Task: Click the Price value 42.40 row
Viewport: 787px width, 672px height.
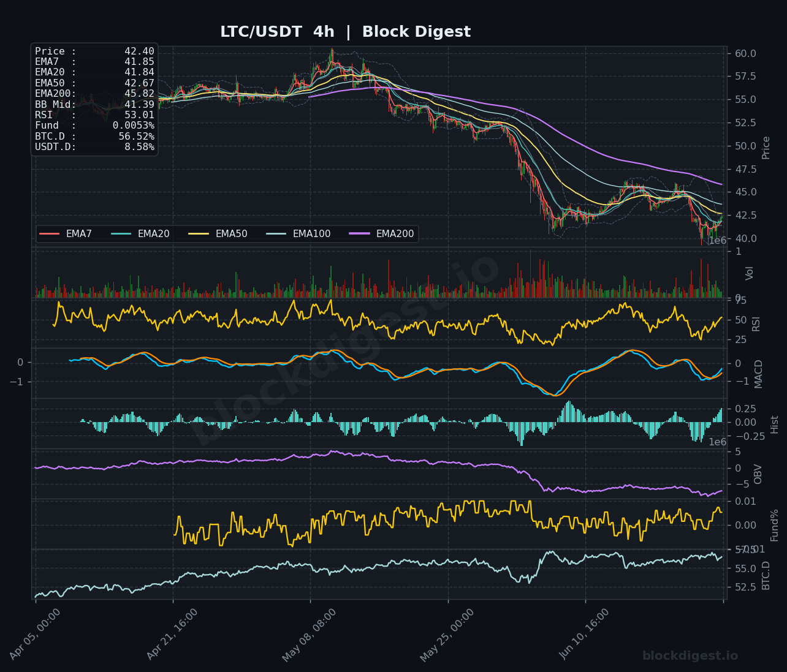Action: (94, 51)
